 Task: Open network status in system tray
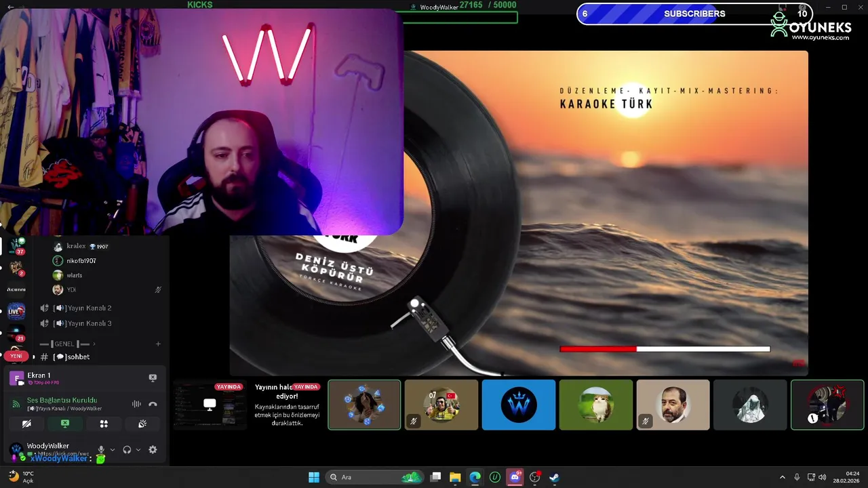pyautogui.click(x=812, y=477)
